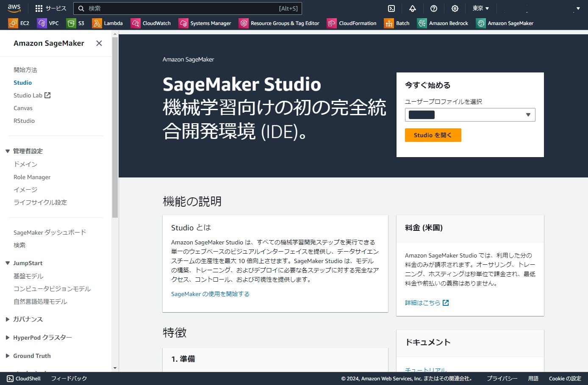Collapse the 管理者設定 section
Image resolution: width=588 pixels, height=385 pixels.
[7, 151]
